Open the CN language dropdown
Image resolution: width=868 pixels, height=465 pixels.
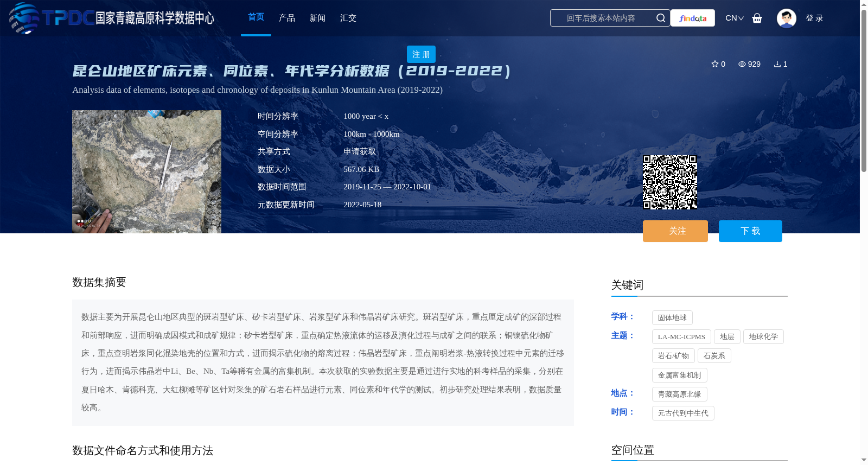pos(735,18)
